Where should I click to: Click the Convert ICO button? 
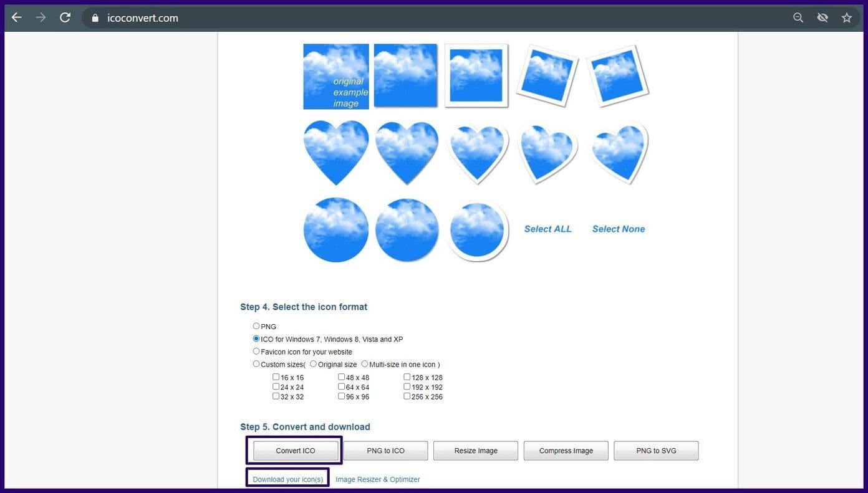point(296,451)
